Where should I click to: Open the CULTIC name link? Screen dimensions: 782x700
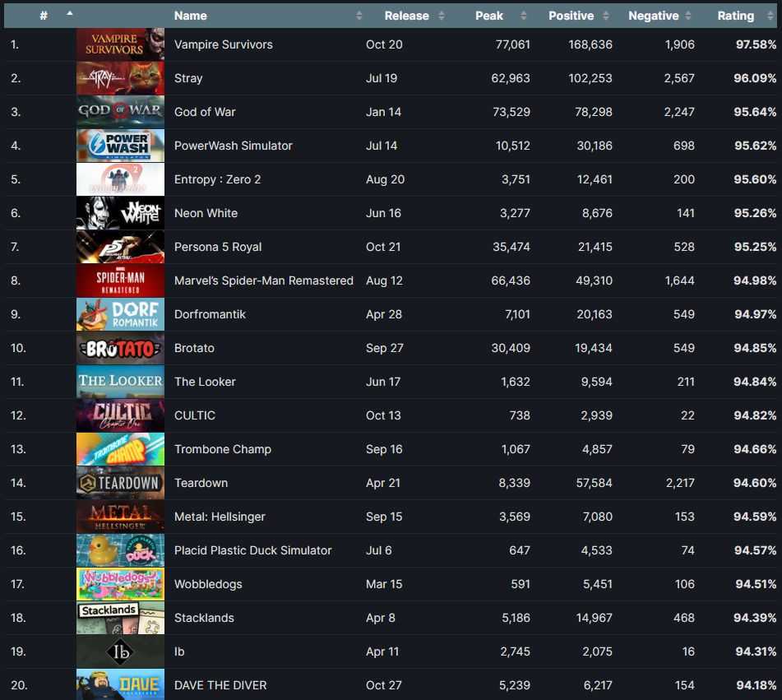[195, 415]
